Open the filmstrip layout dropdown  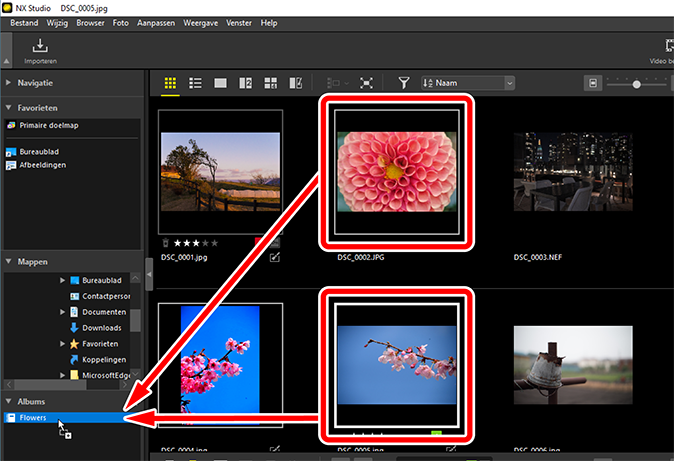(x=338, y=83)
